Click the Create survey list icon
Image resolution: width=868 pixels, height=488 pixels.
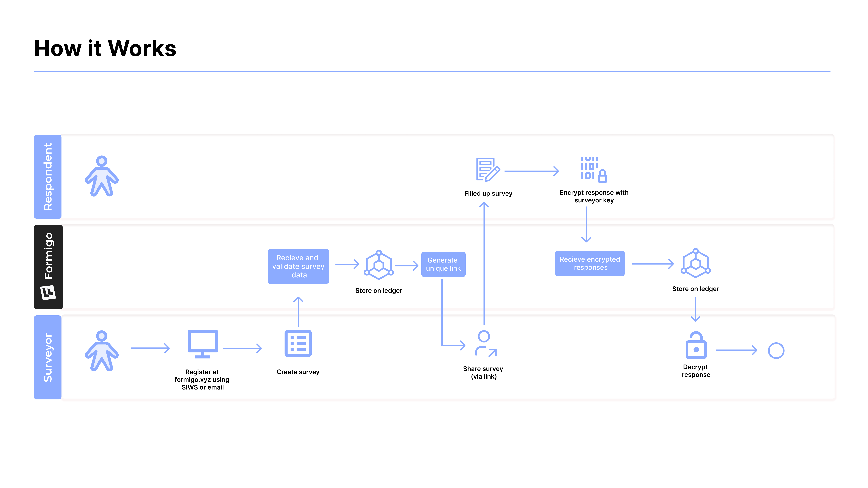[298, 343]
